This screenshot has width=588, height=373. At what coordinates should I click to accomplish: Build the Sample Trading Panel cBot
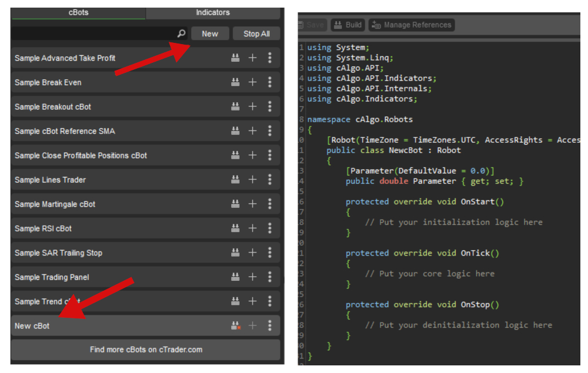235,277
